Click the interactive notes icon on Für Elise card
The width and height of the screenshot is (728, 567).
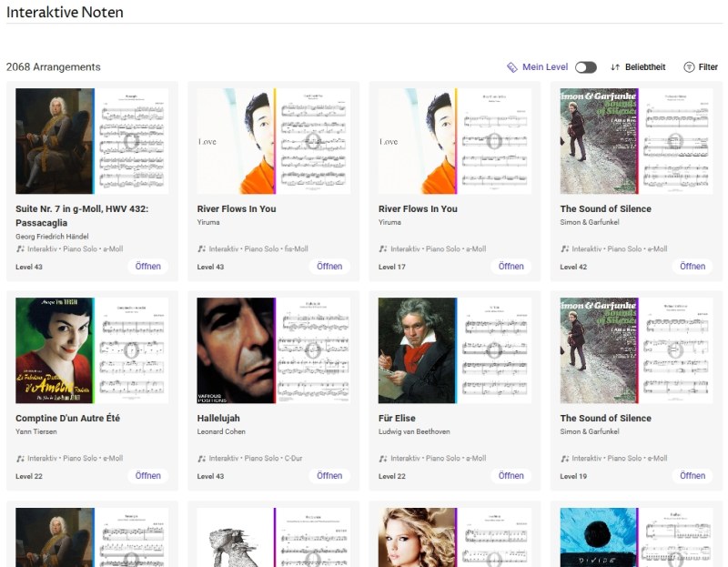click(x=383, y=459)
